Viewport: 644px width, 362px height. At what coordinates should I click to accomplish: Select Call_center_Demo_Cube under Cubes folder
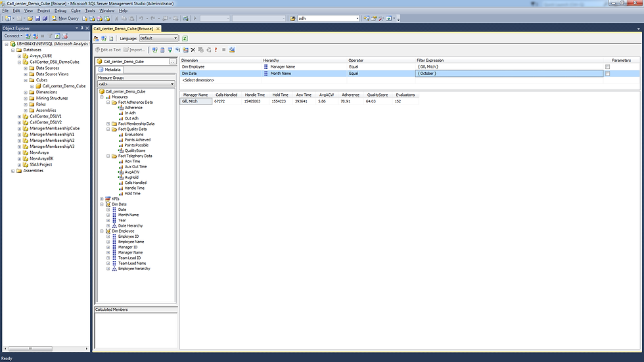(64, 86)
